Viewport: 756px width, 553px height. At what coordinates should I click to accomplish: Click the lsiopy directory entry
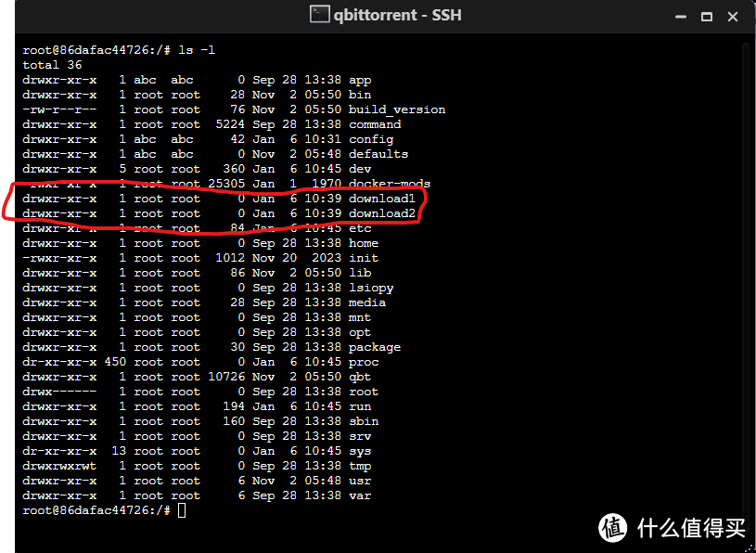372,287
